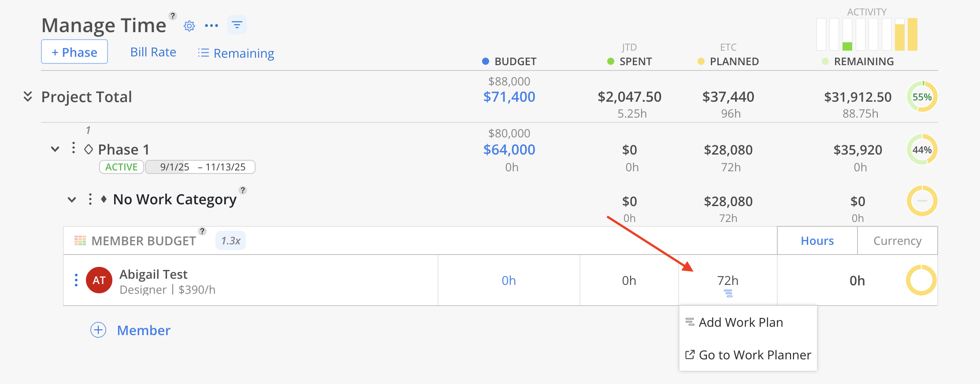Click the Member Budget help icon
This screenshot has height=384, width=980.
202,231
